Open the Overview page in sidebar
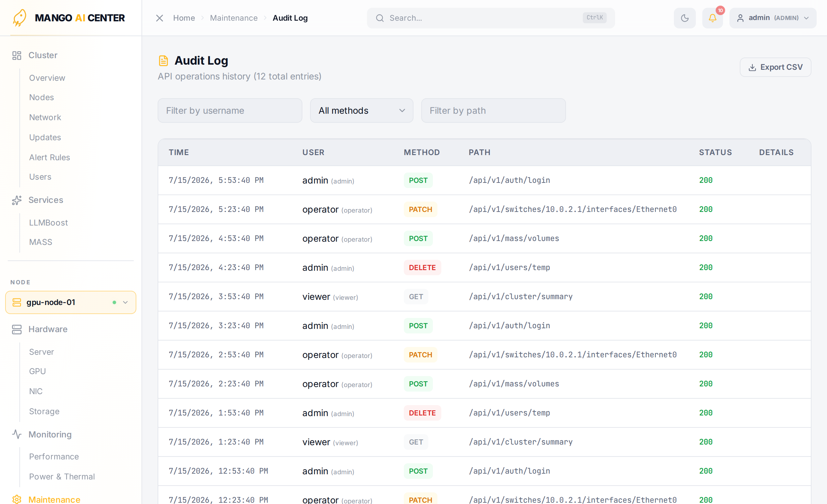The image size is (827, 504). pos(47,78)
